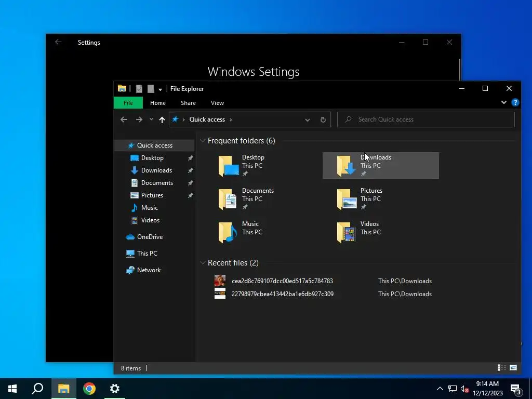Open the taskbar clock and date

click(487, 389)
